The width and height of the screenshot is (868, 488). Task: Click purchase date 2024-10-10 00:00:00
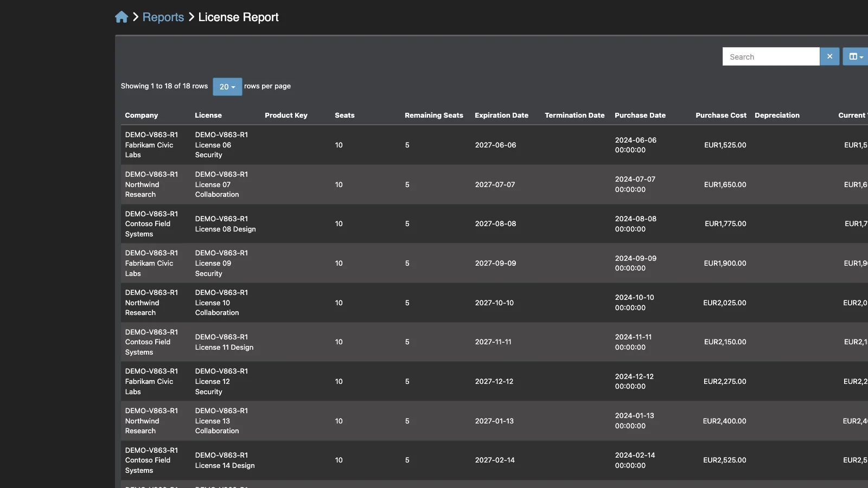click(x=634, y=303)
